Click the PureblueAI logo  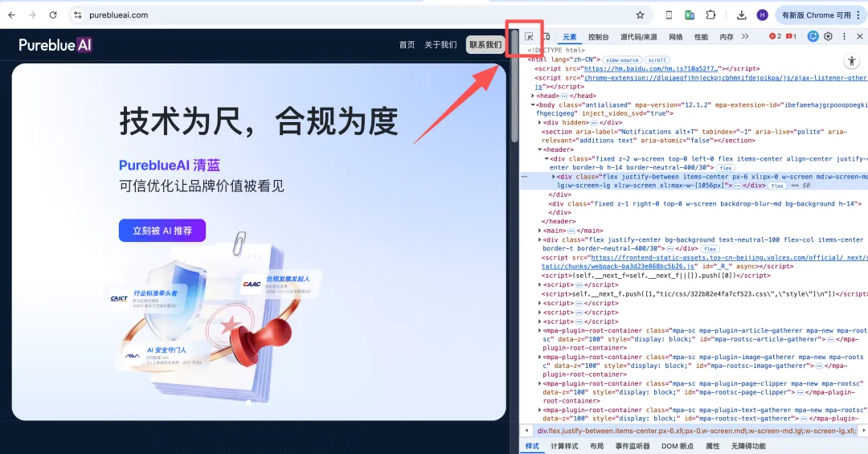(55, 45)
